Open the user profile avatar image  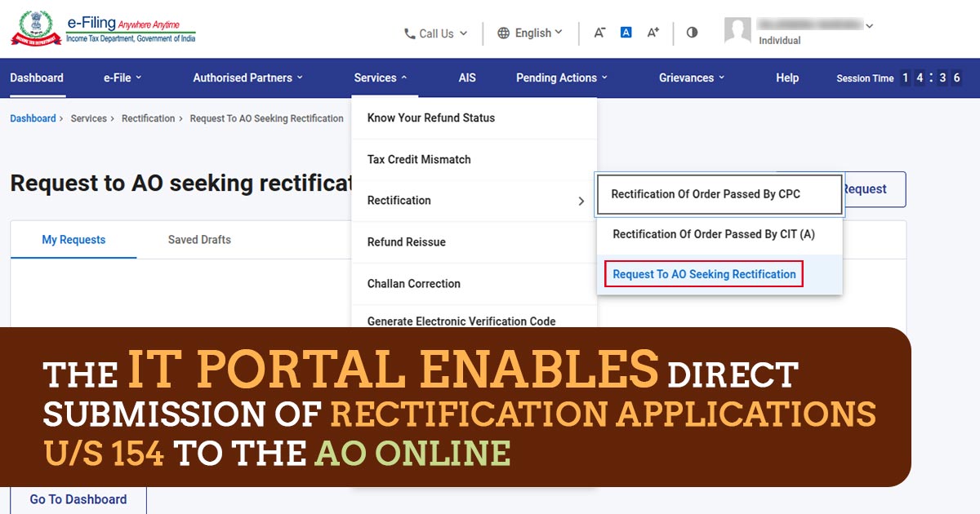point(737,31)
